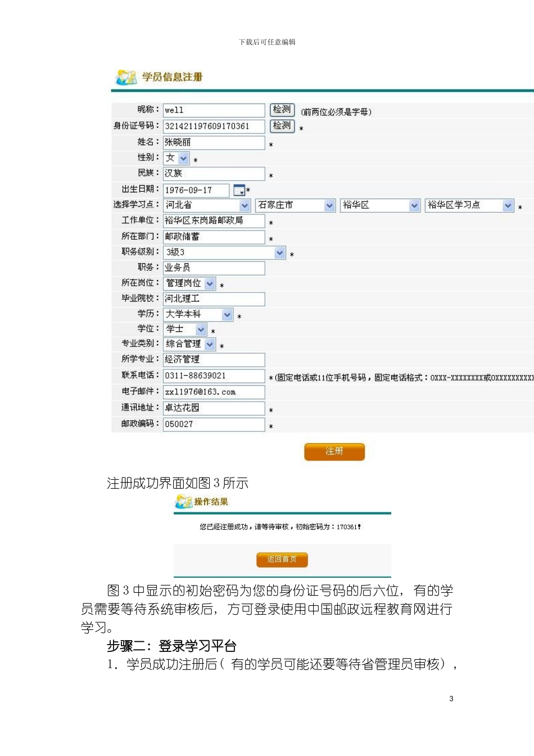534x756 pixels.
Task: Click the 昵称 input field containing well
Action: pos(214,110)
